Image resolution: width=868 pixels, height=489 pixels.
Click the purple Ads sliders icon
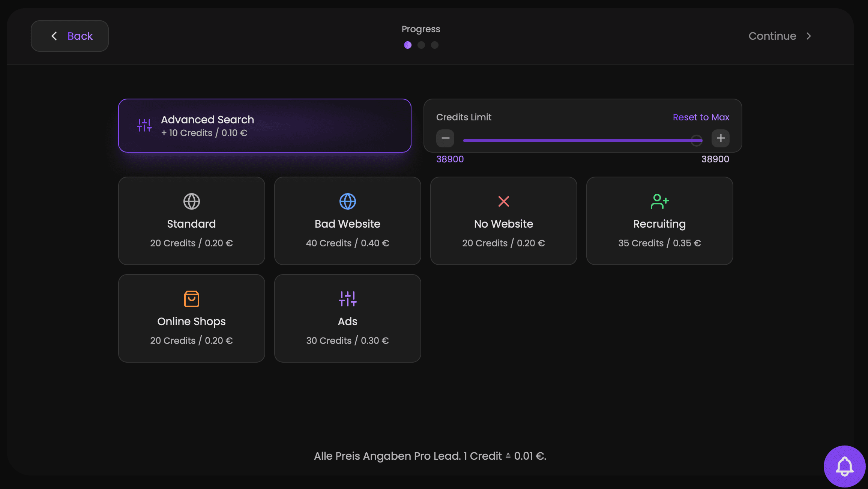(x=347, y=299)
